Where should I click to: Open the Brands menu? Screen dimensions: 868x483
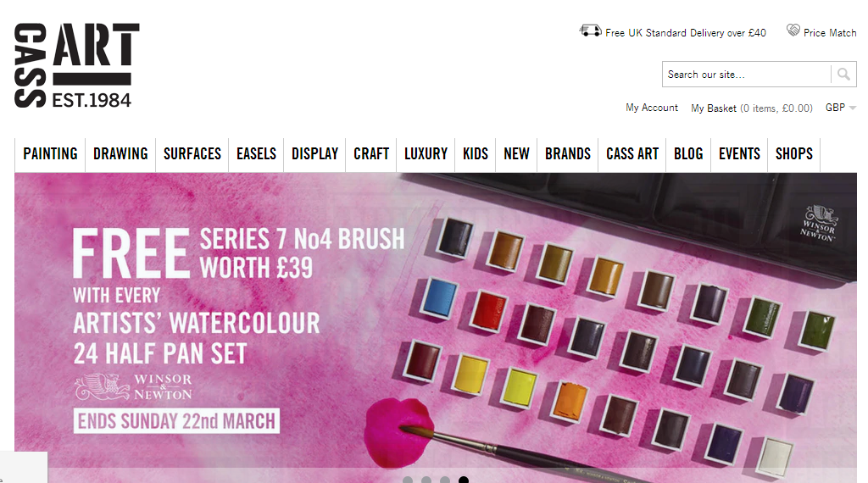click(x=567, y=154)
